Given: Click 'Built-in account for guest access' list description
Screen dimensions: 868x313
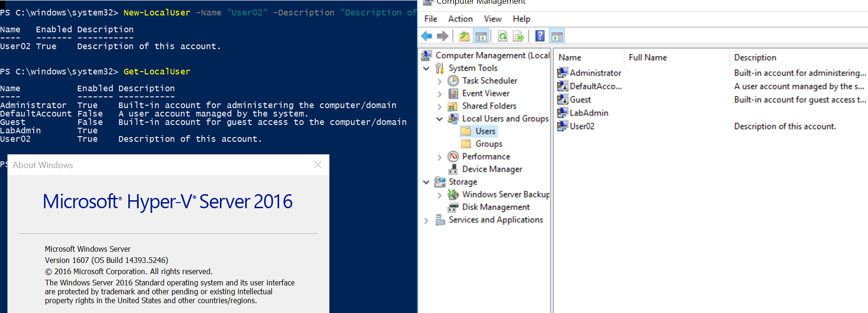Looking at the screenshot, I should pyautogui.click(x=800, y=99).
